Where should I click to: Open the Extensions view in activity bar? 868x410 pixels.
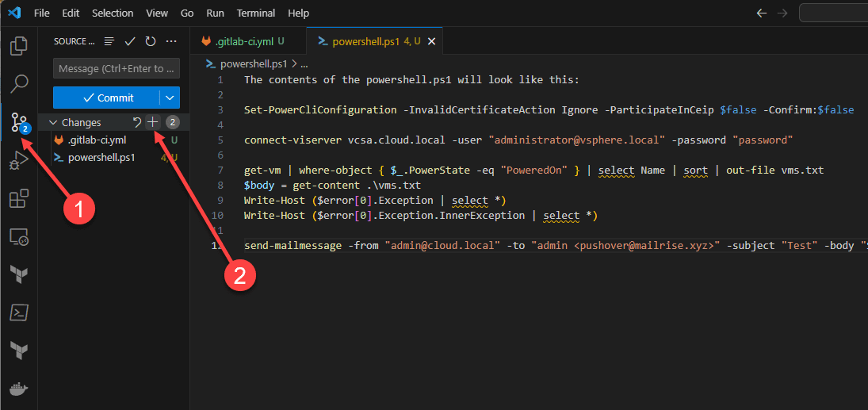[x=19, y=197]
